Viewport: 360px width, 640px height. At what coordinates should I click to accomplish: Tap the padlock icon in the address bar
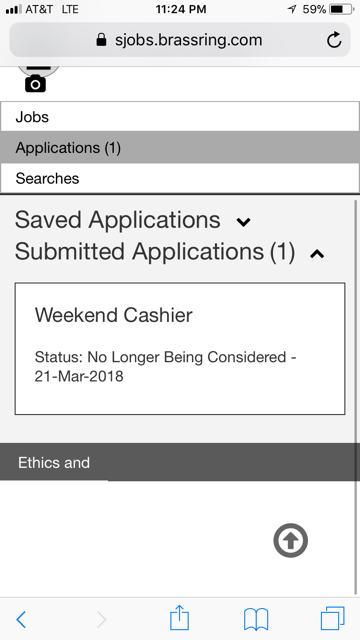pos(101,40)
